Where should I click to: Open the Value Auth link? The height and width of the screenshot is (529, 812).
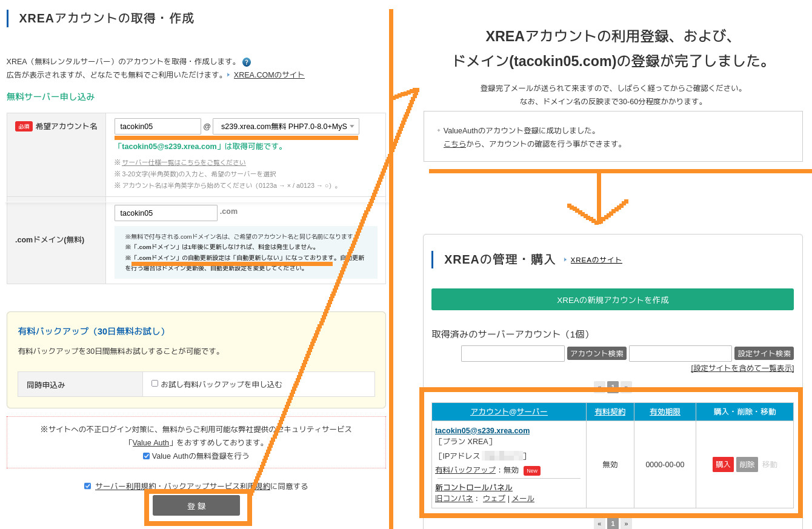[150, 442]
